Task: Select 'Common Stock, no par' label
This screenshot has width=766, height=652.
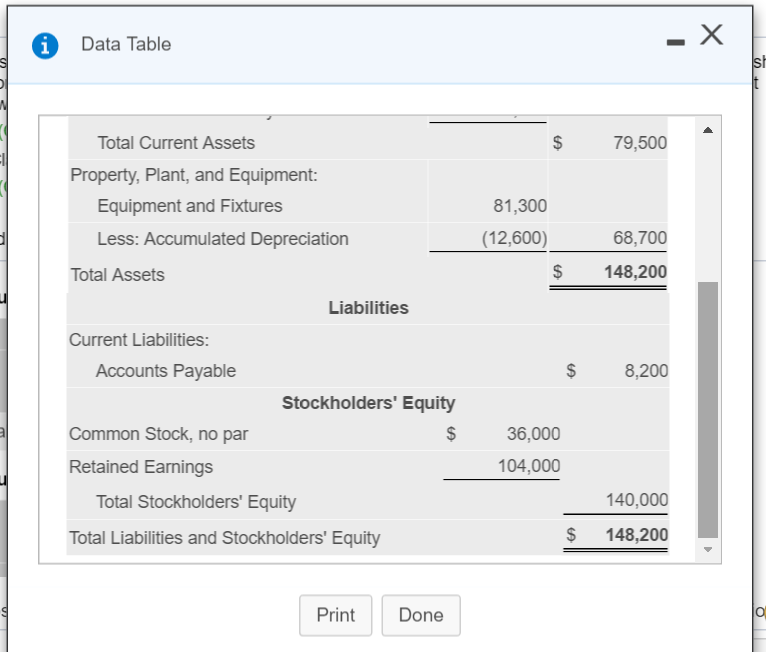Action: click(158, 434)
